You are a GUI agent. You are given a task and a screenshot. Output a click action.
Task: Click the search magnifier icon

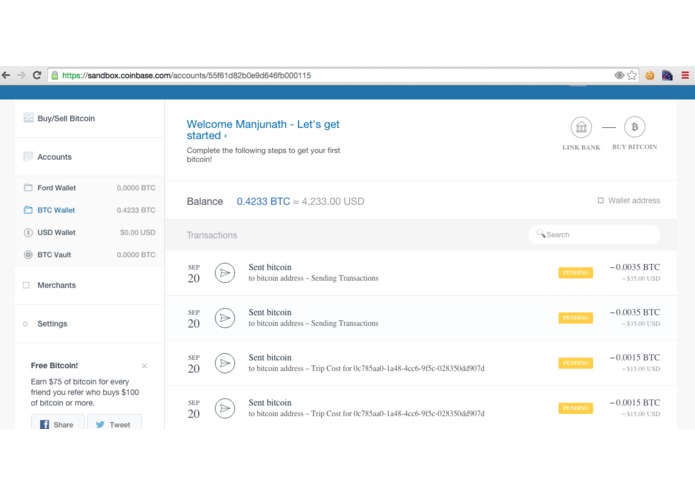pyautogui.click(x=541, y=233)
